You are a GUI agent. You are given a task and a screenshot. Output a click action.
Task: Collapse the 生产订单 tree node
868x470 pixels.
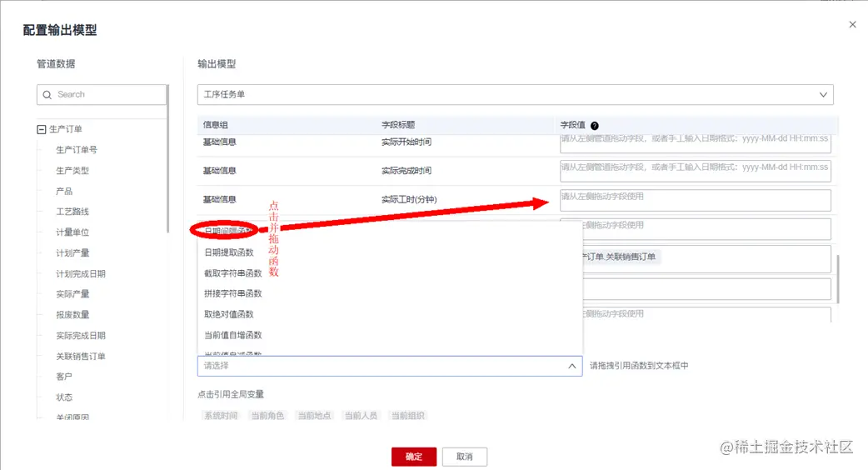coord(41,129)
